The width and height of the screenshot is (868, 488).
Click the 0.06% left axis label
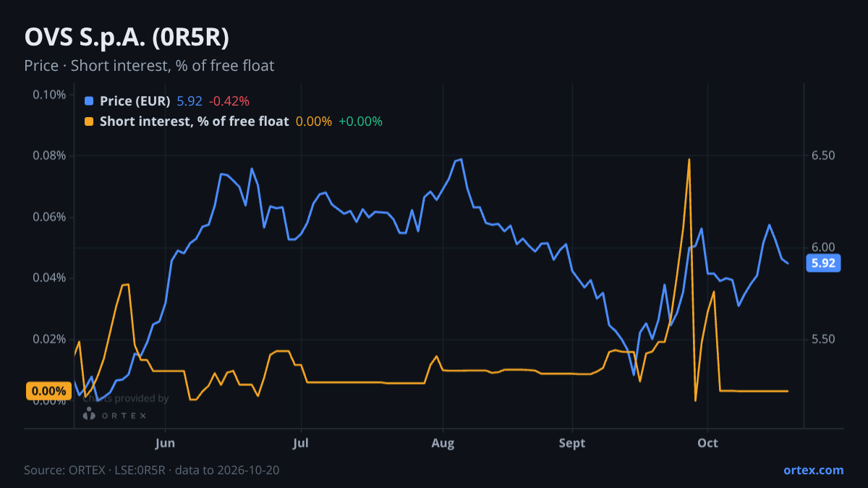tap(49, 217)
